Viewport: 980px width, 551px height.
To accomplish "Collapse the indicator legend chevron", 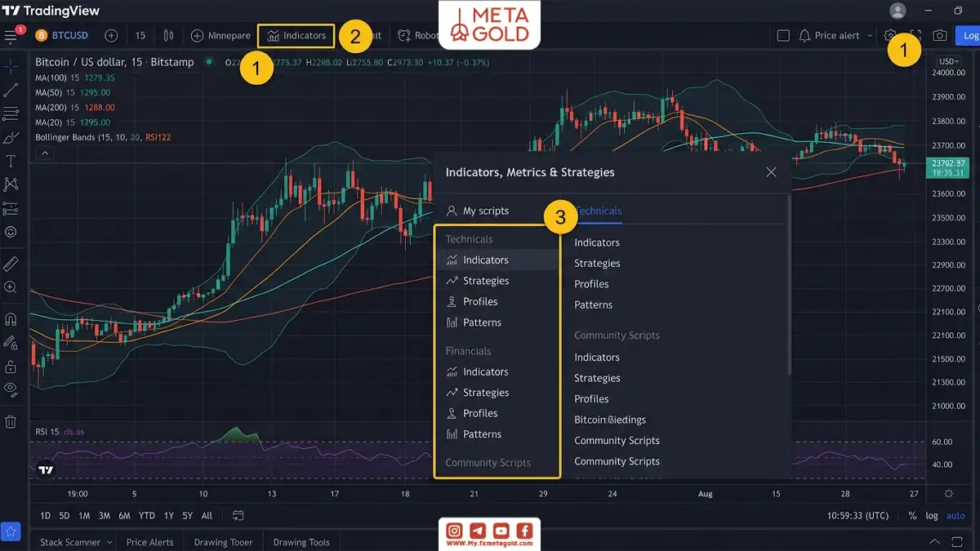I will [45, 153].
